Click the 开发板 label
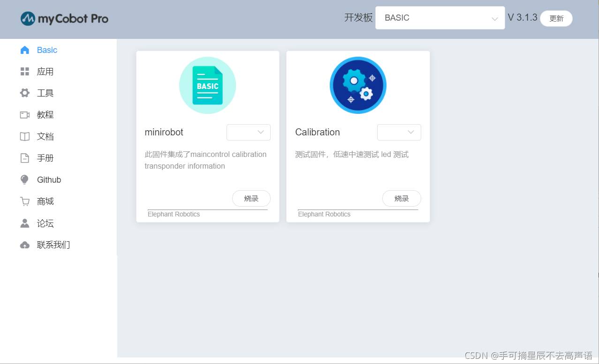This screenshot has height=364, width=599. pyautogui.click(x=358, y=18)
